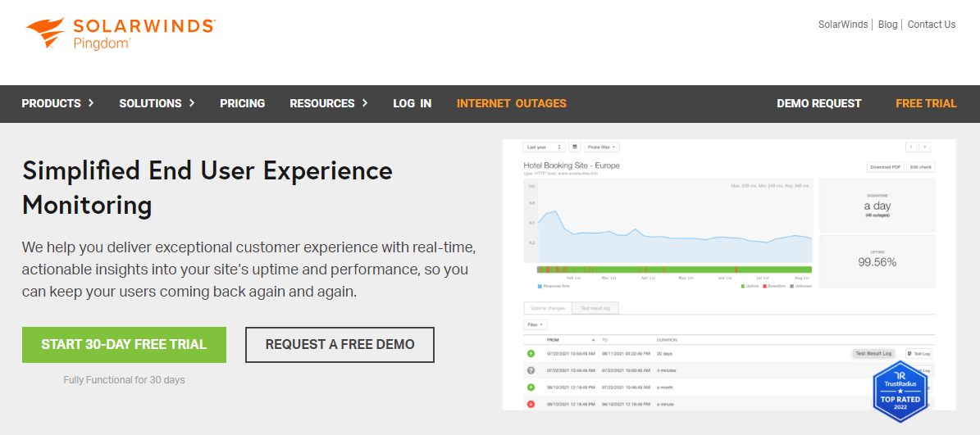Expand the RESOURCES menu chevron

click(x=364, y=103)
